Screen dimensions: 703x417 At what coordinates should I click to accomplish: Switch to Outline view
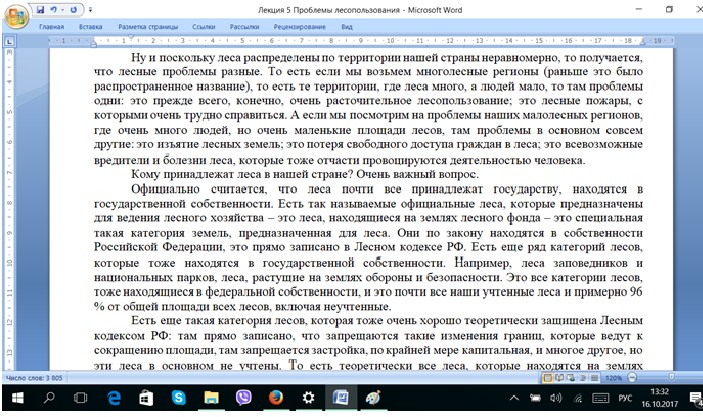[583, 378]
